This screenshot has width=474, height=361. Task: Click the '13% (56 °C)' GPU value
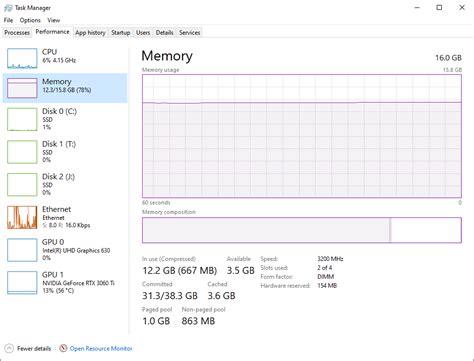pos(58,291)
